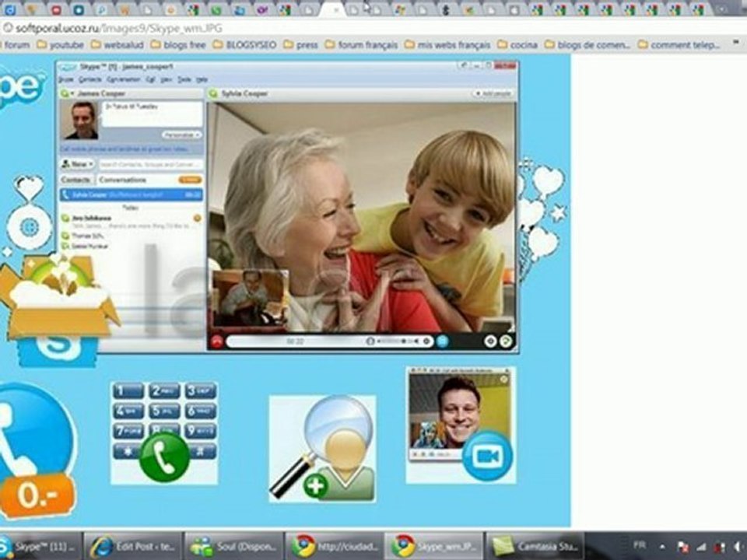Screen dimensions: 747x560
Task: Open the press bookmarks folder
Action: pyautogui.click(x=300, y=45)
